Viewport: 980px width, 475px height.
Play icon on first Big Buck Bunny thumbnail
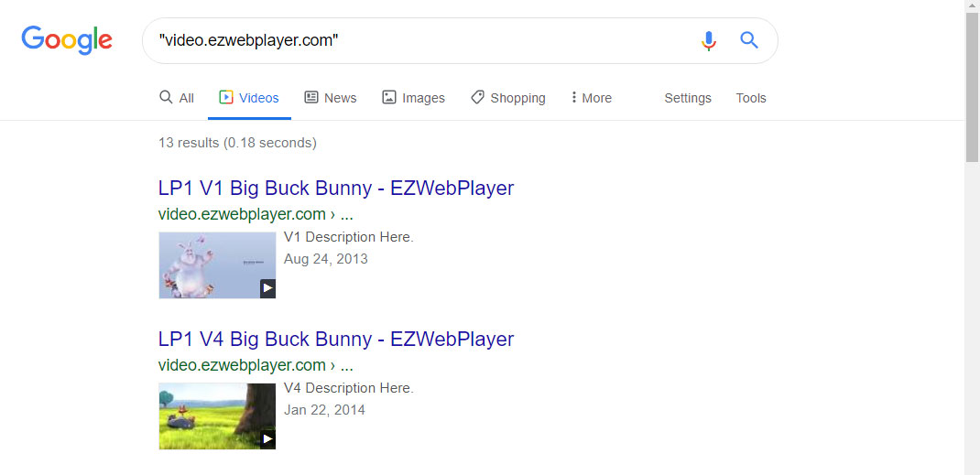pos(267,288)
